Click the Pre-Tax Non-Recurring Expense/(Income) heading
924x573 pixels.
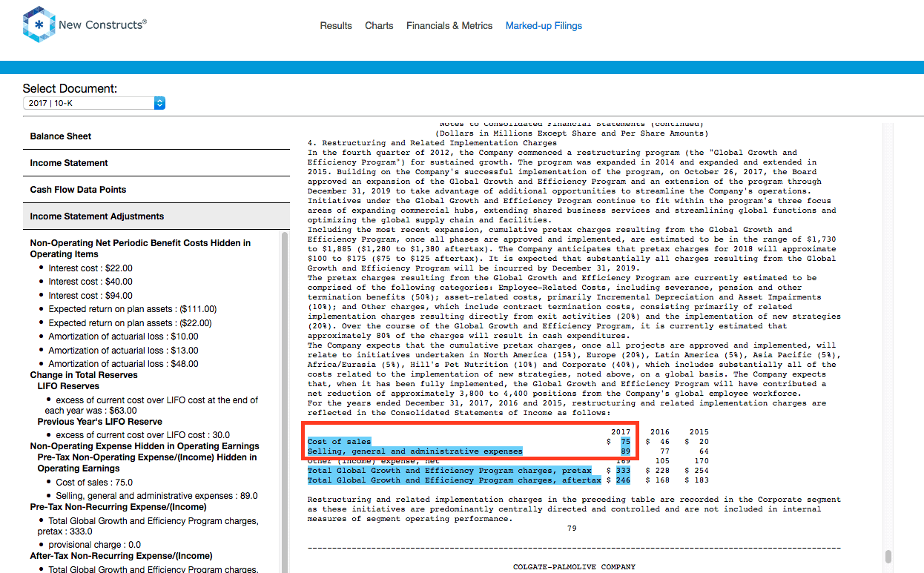tap(118, 507)
